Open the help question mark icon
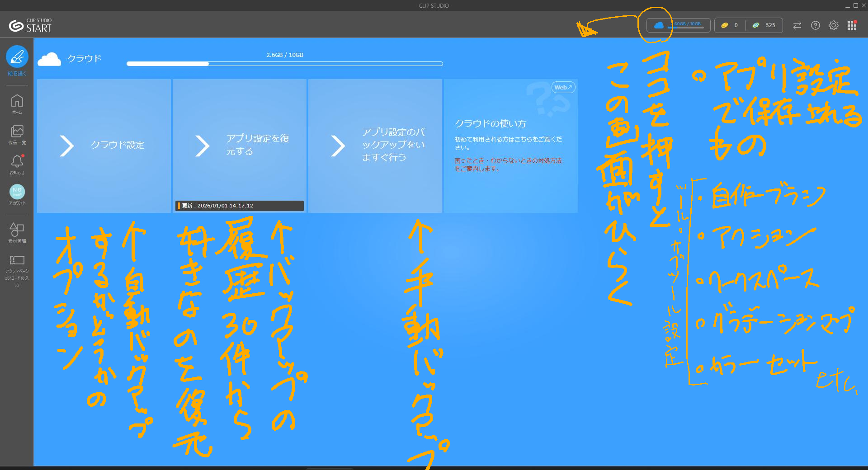The height and width of the screenshot is (470, 868). point(816,25)
